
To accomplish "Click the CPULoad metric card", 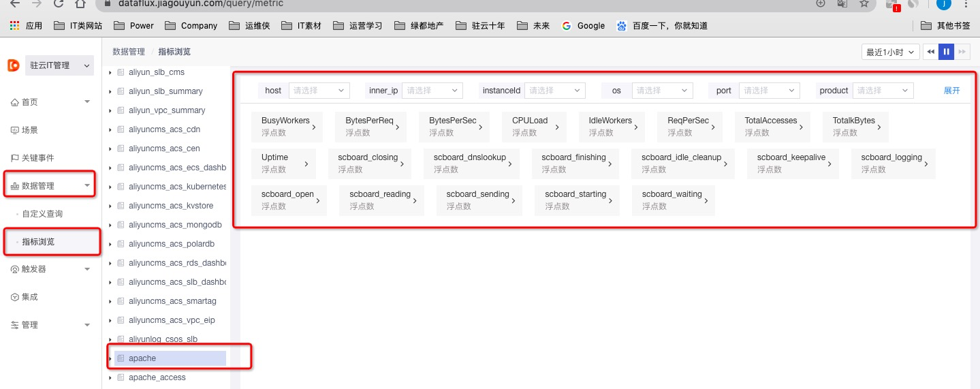I will tap(535, 126).
